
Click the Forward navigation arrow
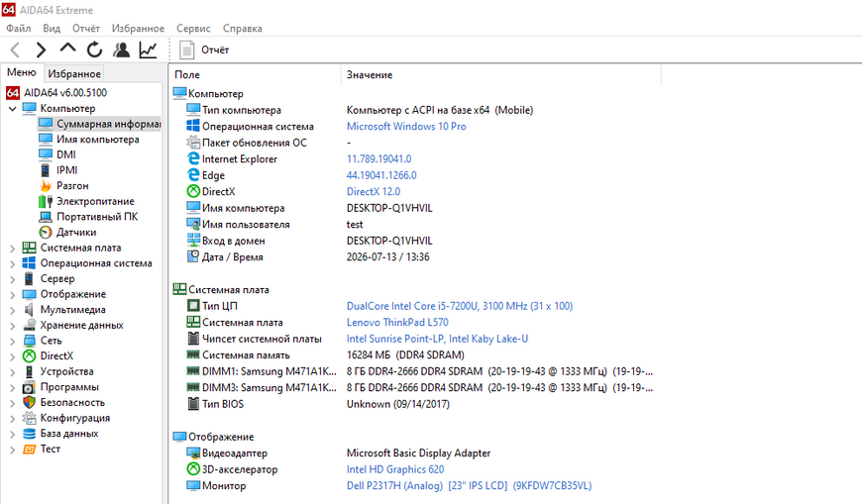tap(41, 50)
